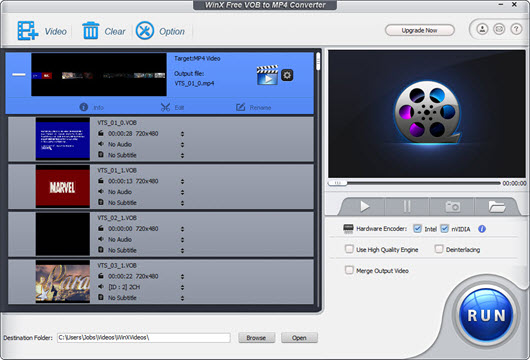Open the help question mark icon

tap(516, 29)
